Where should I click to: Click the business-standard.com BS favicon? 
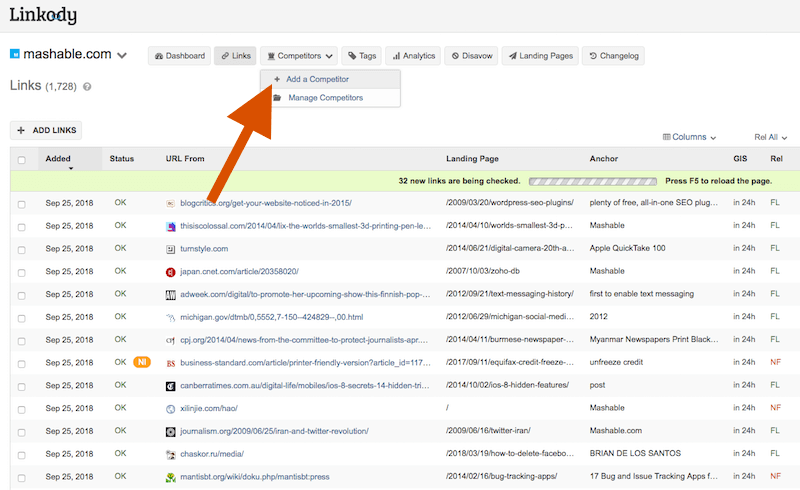pyautogui.click(x=170, y=363)
